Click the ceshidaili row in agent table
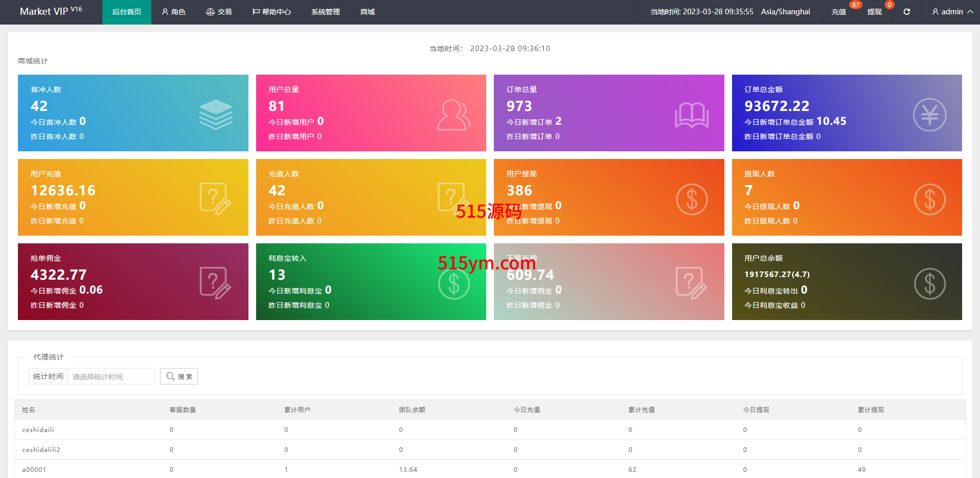Image resolution: width=980 pixels, height=478 pixels. pos(38,429)
